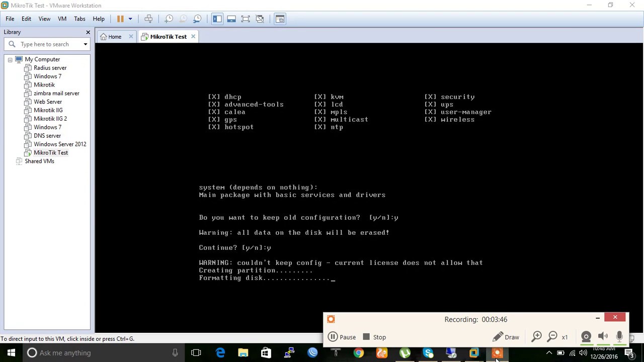This screenshot has height=362, width=644.
Task: Open the Help menu
Action: pos(99,19)
